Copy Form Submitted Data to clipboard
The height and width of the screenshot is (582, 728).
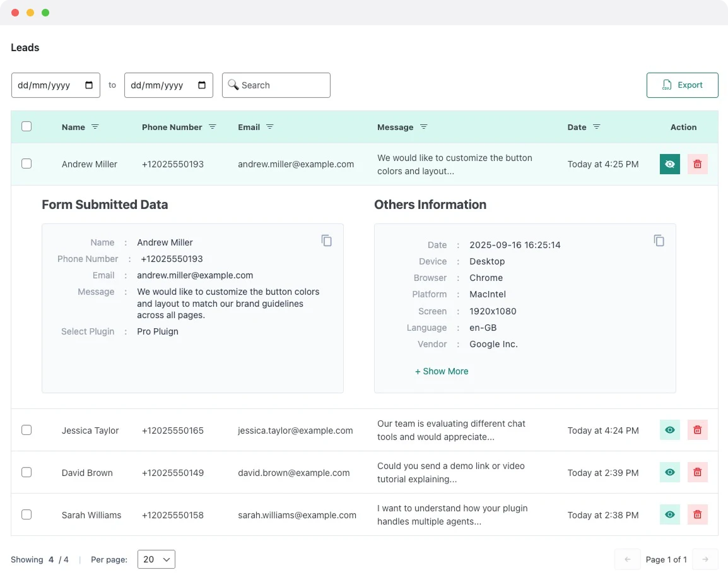[326, 241]
